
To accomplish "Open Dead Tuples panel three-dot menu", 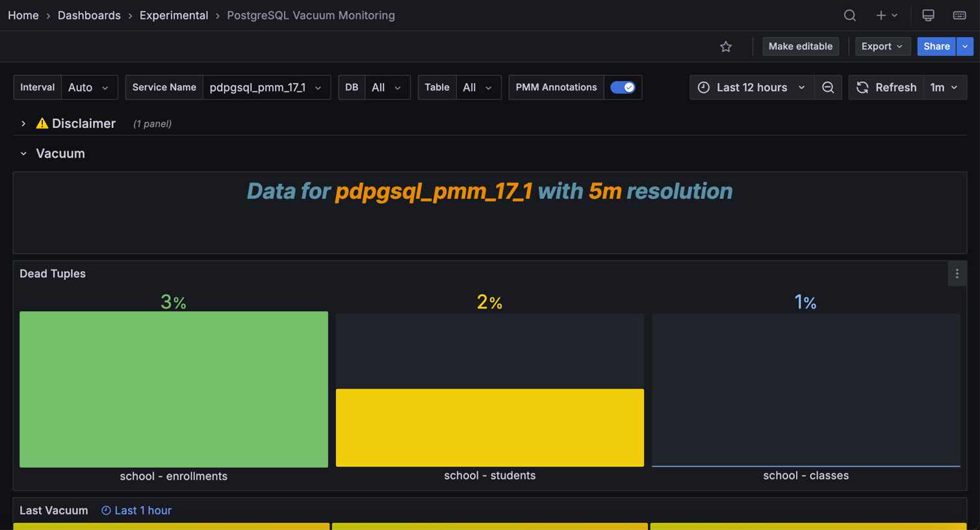I will (x=957, y=274).
